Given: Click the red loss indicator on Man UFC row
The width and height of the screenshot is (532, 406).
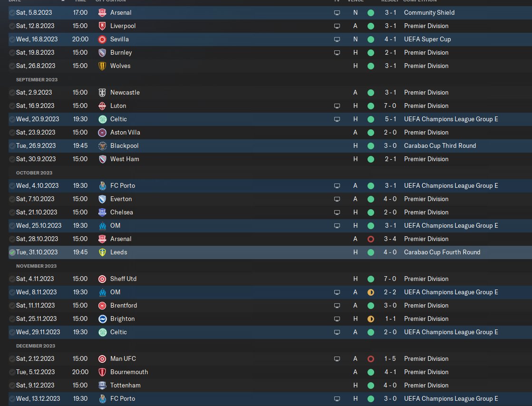Looking at the screenshot, I should pos(371,359).
